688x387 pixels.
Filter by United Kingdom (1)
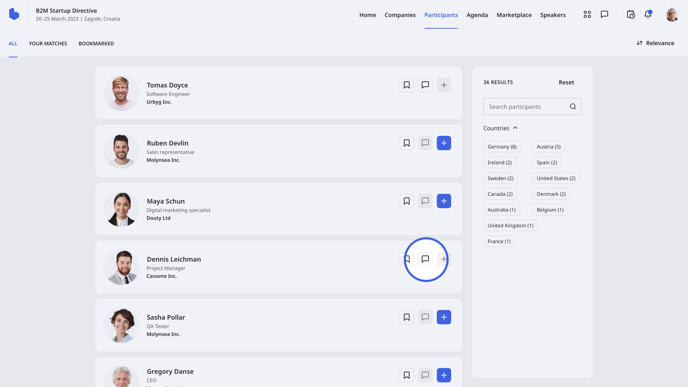point(510,226)
